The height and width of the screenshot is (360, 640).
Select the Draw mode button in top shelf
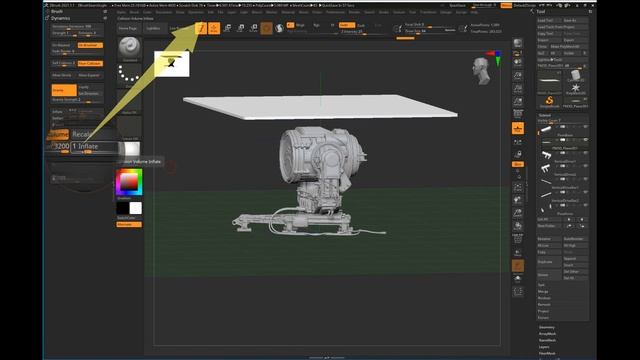[214, 28]
